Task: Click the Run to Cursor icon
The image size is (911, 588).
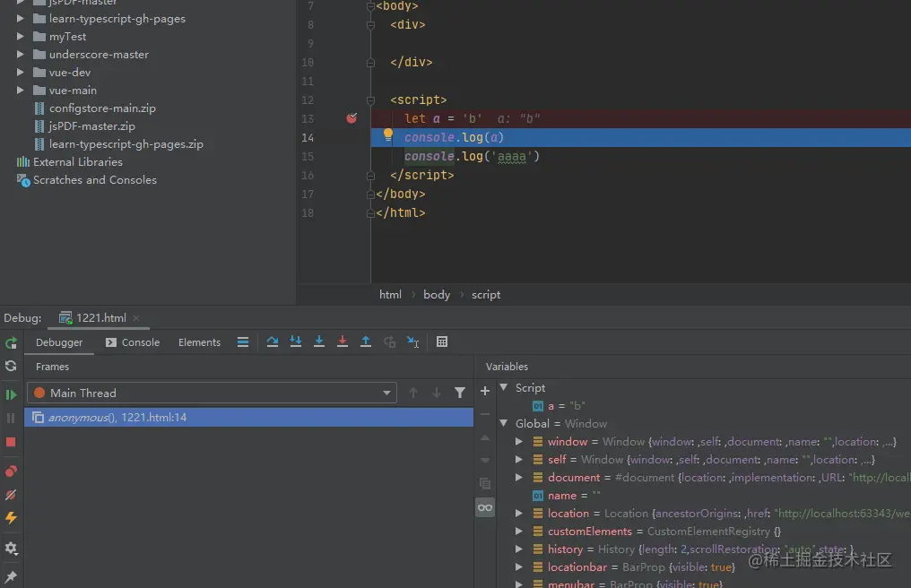Action: [413, 342]
